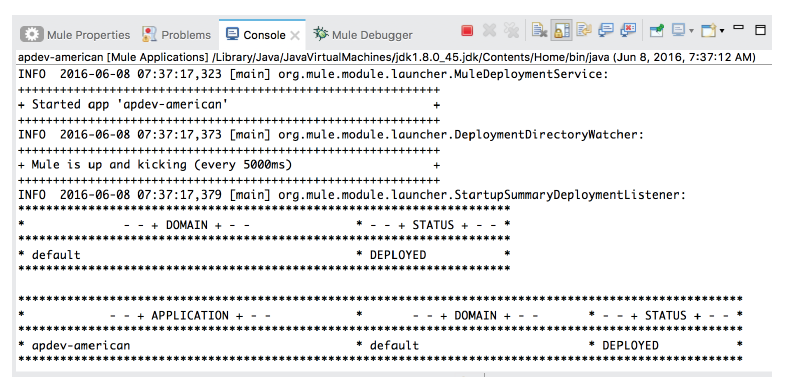Click the Display Selected Console monitor icon
This screenshot has width=803, height=382.
(x=678, y=31)
